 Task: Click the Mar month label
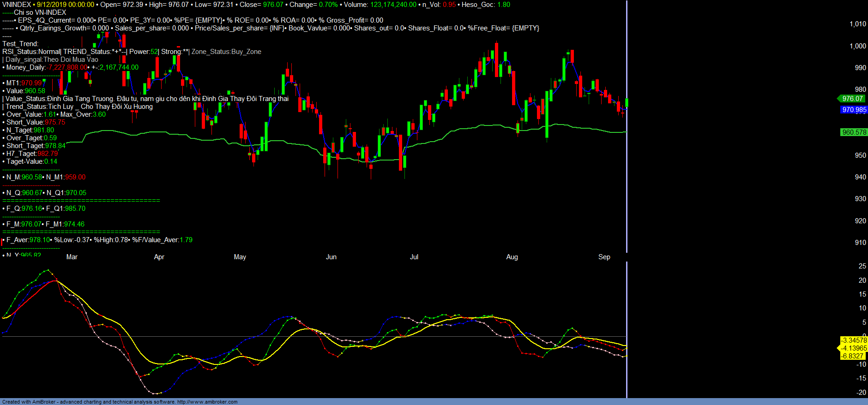pos(72,257)
